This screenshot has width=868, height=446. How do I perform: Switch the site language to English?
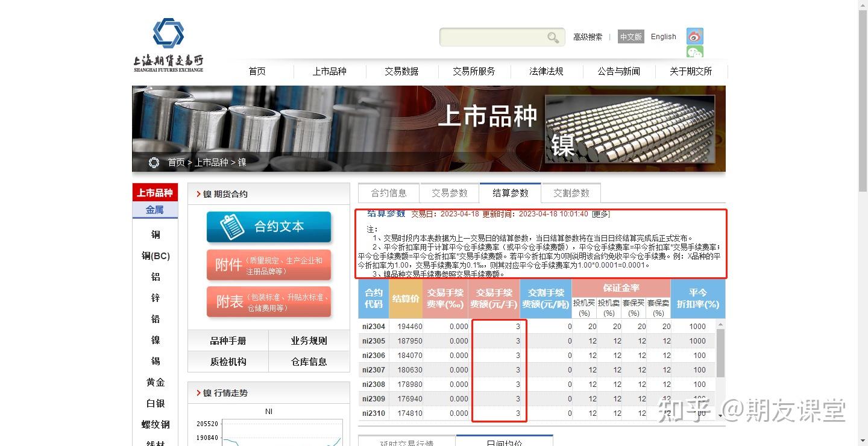(x=663, y=36)
